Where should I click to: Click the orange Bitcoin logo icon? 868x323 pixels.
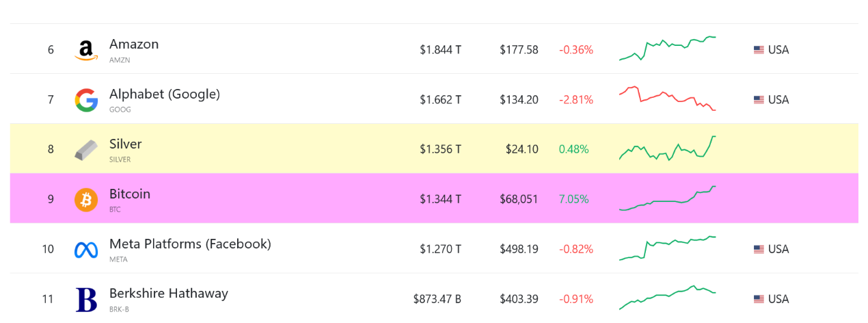[x=86, y=200]
